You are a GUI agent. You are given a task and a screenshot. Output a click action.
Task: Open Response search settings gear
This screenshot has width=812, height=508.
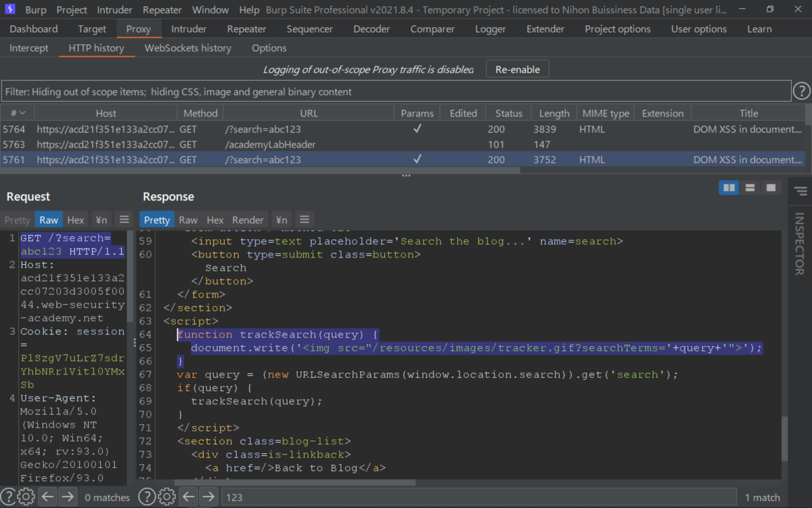coord(166,496)
